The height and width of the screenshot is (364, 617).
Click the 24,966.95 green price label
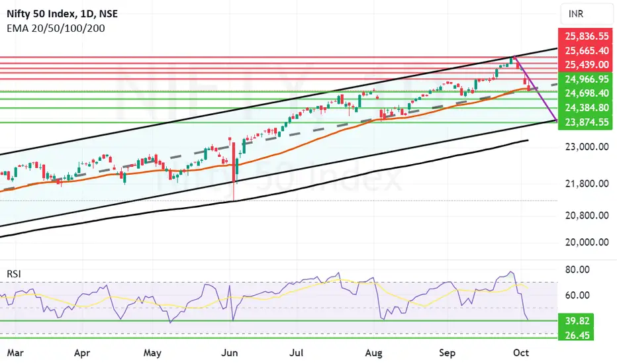(x=586, y=79)
